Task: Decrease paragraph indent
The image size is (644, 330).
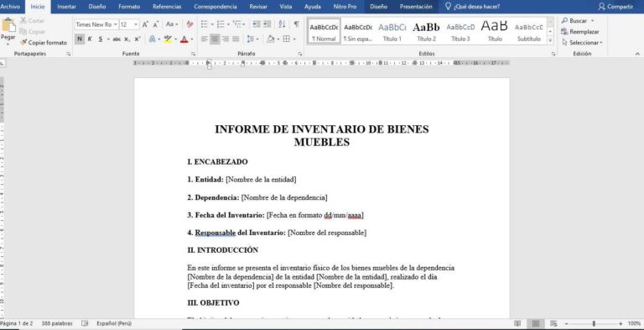Action: [257, 24]
